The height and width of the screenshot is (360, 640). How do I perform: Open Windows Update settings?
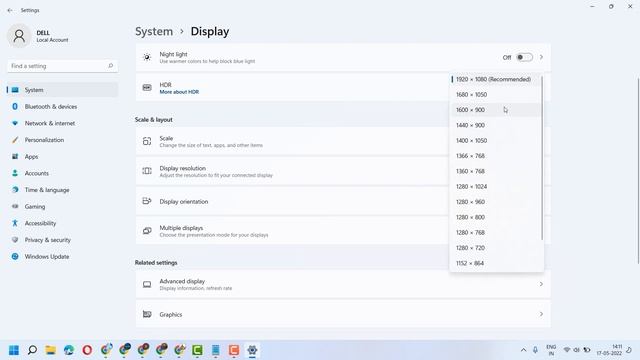click(x=62, y=257)
